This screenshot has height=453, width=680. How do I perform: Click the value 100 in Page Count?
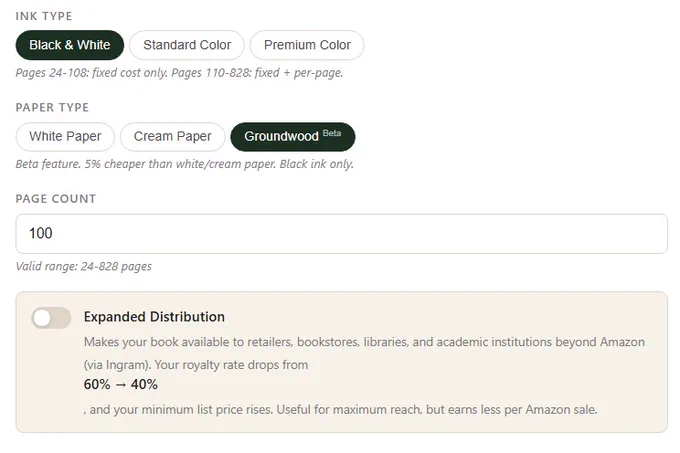click(x=41, y=233)
